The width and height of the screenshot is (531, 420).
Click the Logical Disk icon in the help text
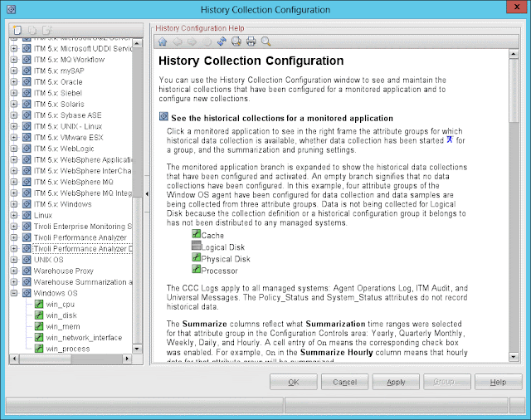coord(197,245)
